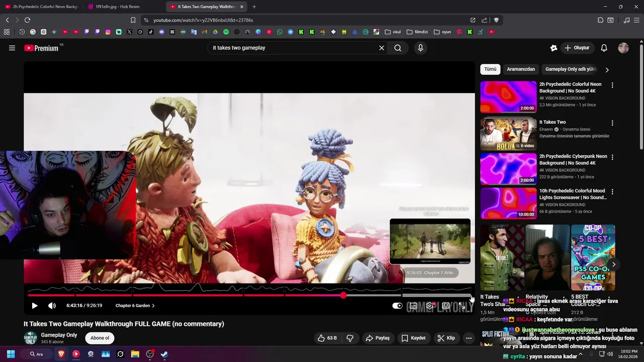The height and width of the screenshot is (362, 644).
Task: Mute the video volume
Action: coord(52,306)
